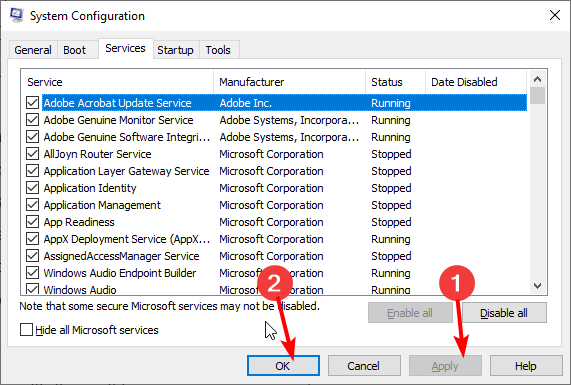This screenshot has width=571, height=385.
Task: Enable Hide all Microsoft services
Action: tap(26, 330)
